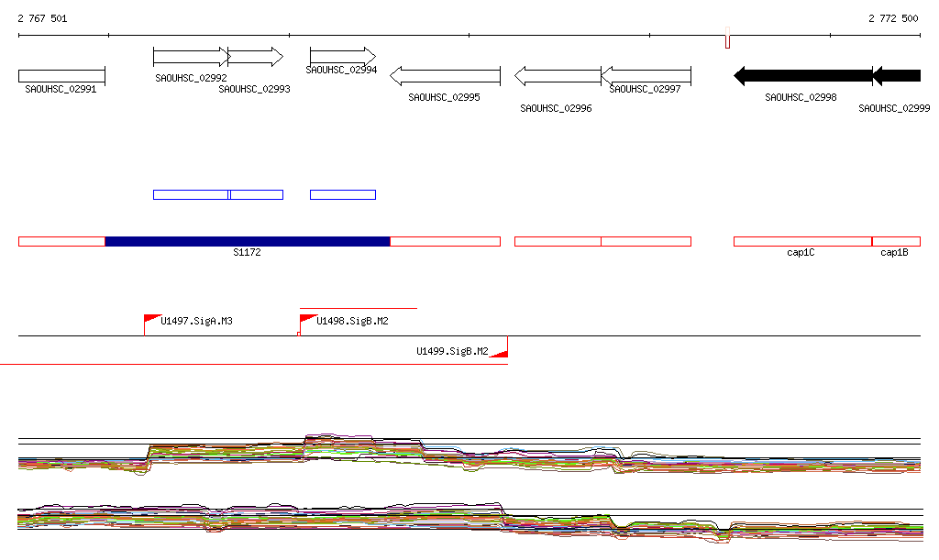The height and width of the screenshot is (560, 939).
Task: Click the end coordinate 2 772 500
Action: (893, 18)
